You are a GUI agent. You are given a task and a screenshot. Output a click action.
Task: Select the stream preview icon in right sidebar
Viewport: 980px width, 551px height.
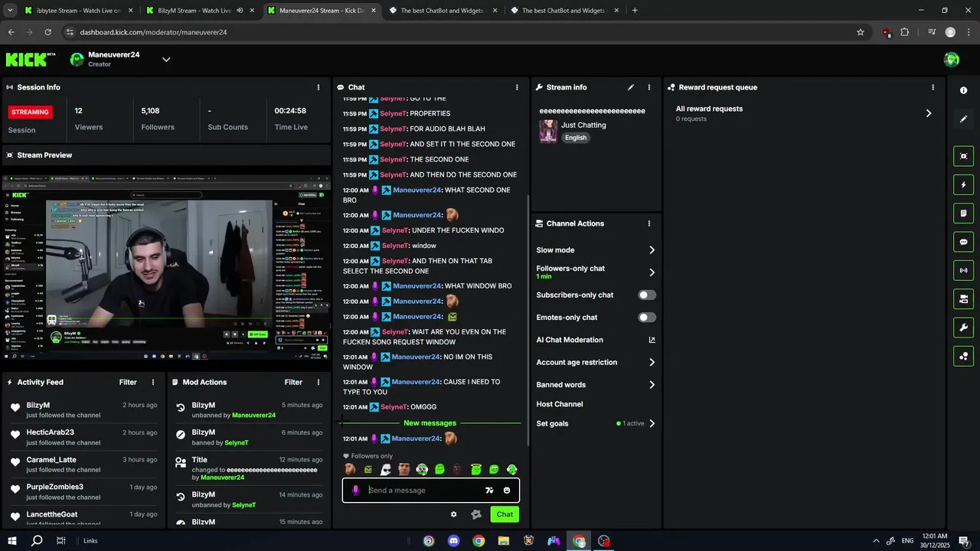click(963, 156)
